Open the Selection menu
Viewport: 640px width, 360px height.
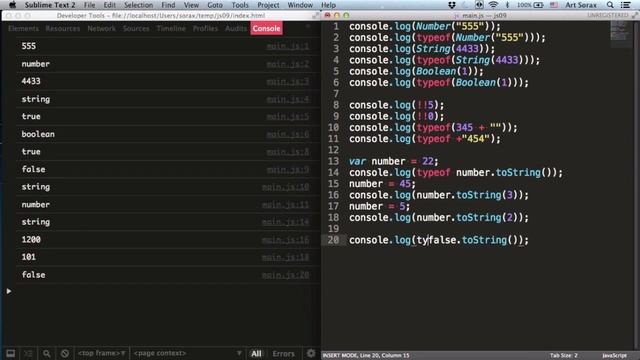[x=138, y=5]
